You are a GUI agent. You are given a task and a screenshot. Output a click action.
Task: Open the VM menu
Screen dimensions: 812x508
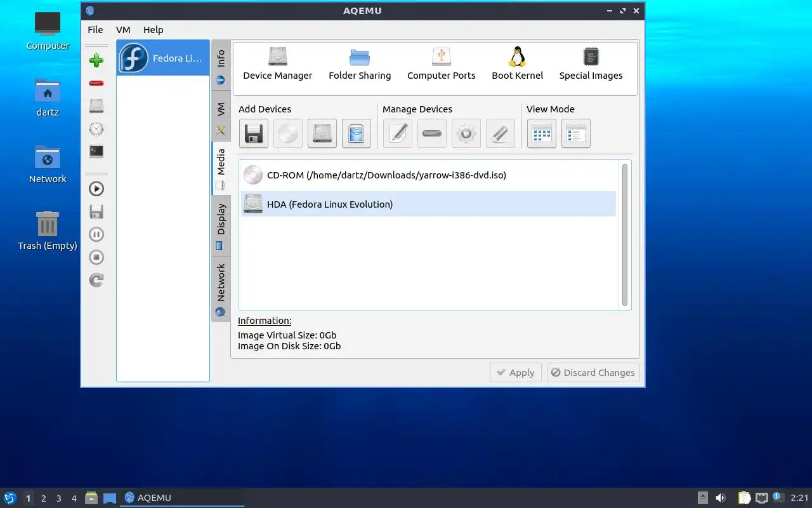tap(123, 29)
